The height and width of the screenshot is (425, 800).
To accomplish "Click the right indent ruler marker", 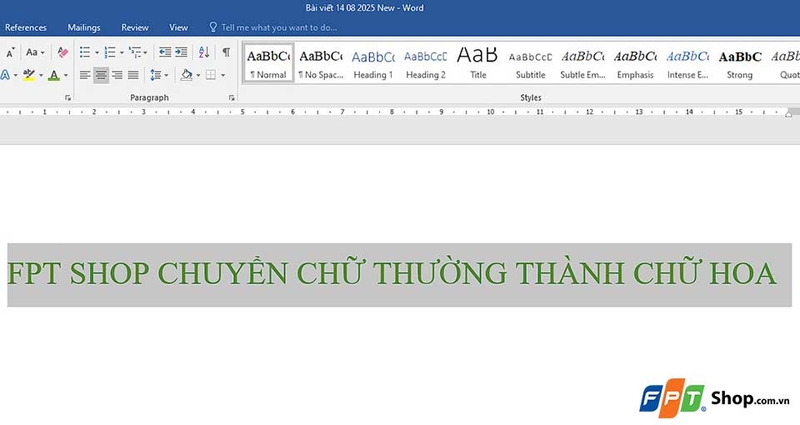I will (x=789, y=113).
